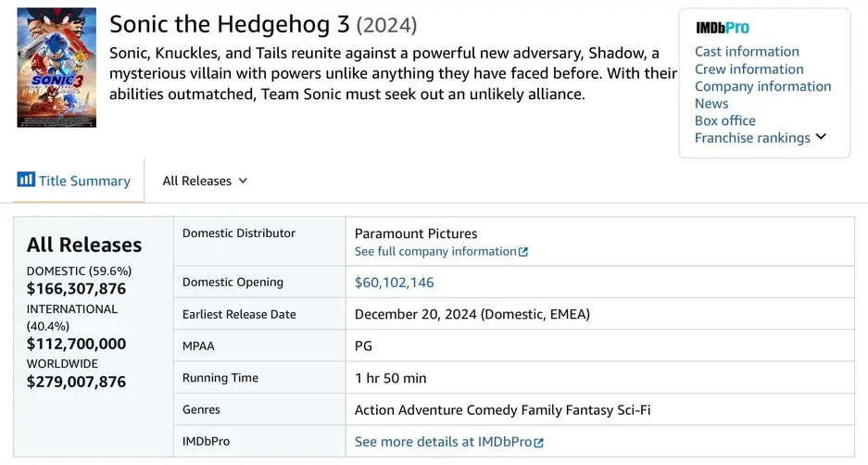Click the IMDbPro logo in the sidebar box

pyautogui.click(x=723, y=28)
